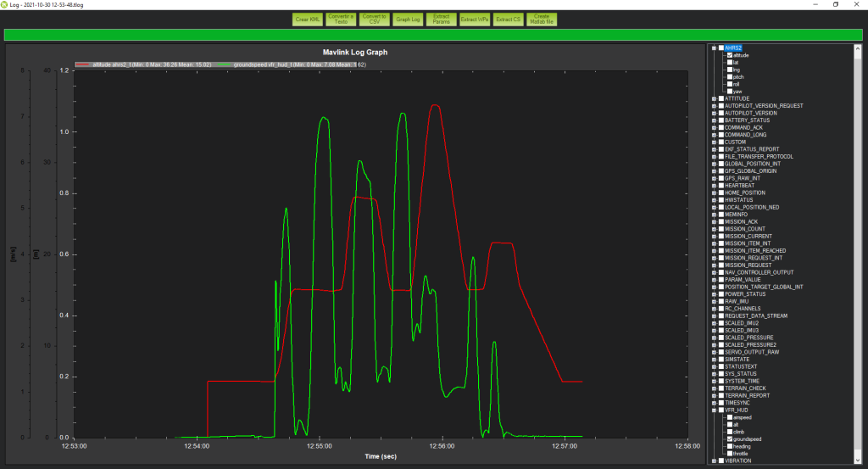Viewport: 868px width, 469px height.
Task: Click Extract WPs in the toolbar
Action: pos(473,19)
